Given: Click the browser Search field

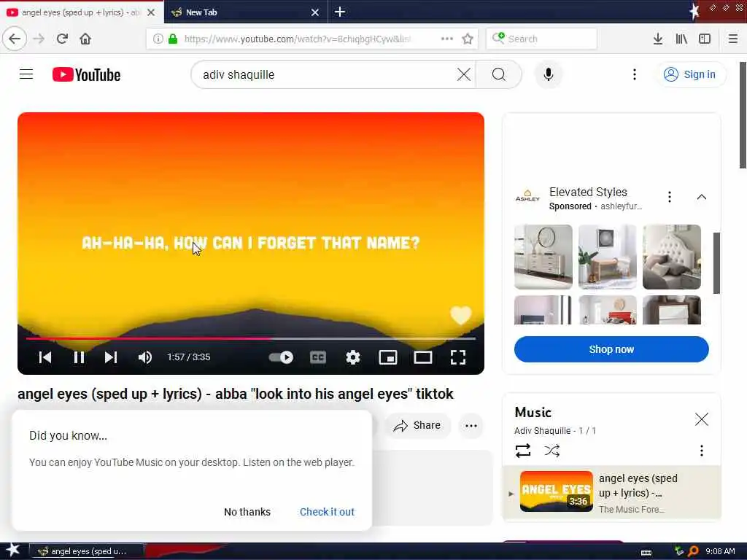Looking at the screenshot, I should [542, 39].
